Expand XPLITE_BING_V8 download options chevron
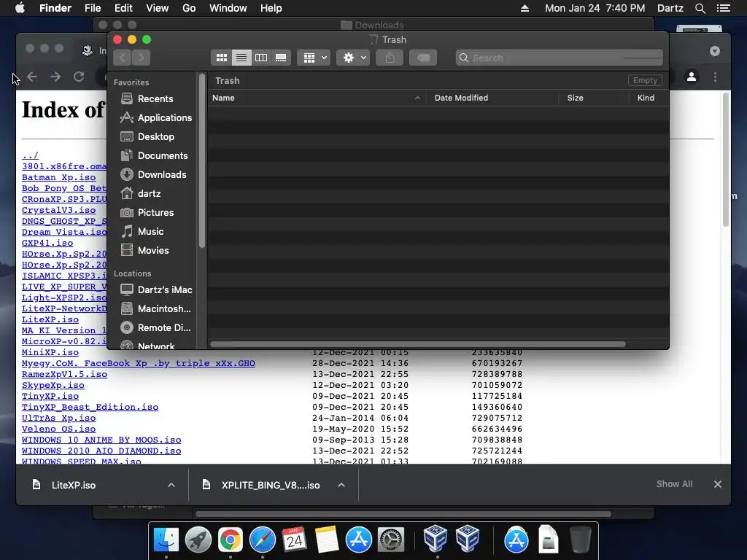The width and height of the screenshot is (747, 560). pyautogui.click(x=341, y=485)
